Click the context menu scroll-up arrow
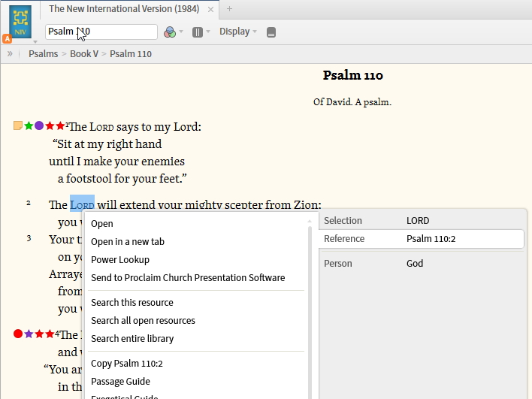Viewport: 532px width, 399px height. (310, 221)
